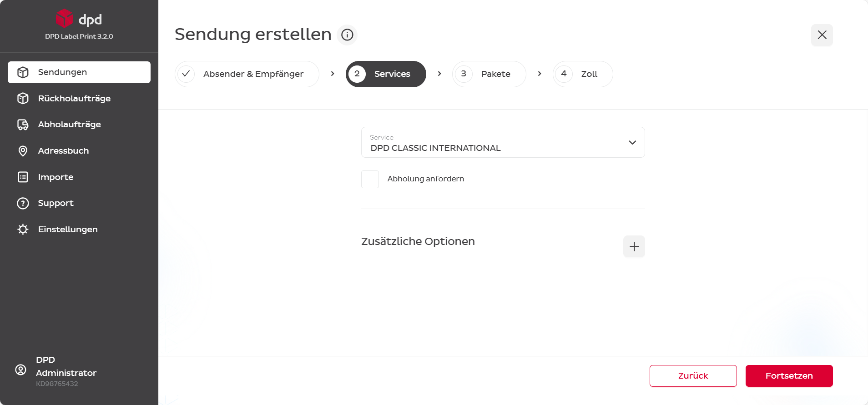
Task: Click the DPD CLASSIC INTERNATIONAL value
Action: click(435, 148)
